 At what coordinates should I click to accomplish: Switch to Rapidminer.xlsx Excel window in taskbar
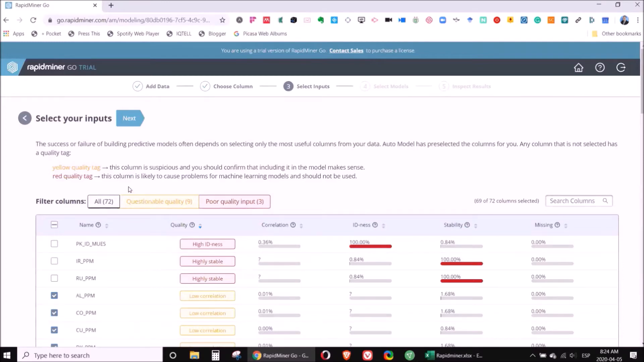tap(453, 355)
